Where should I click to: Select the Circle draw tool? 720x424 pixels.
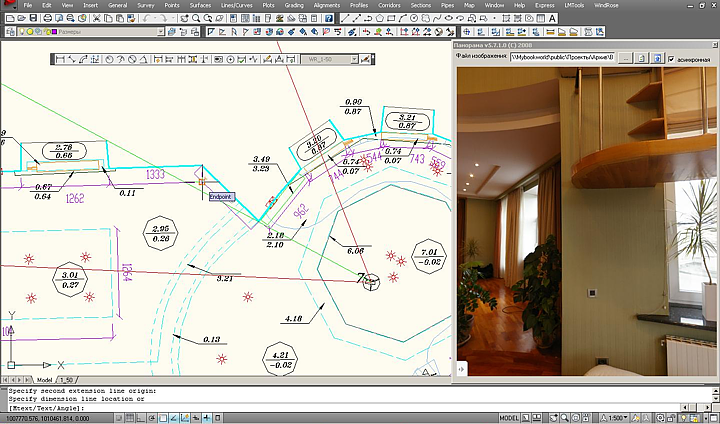(414, 18)
